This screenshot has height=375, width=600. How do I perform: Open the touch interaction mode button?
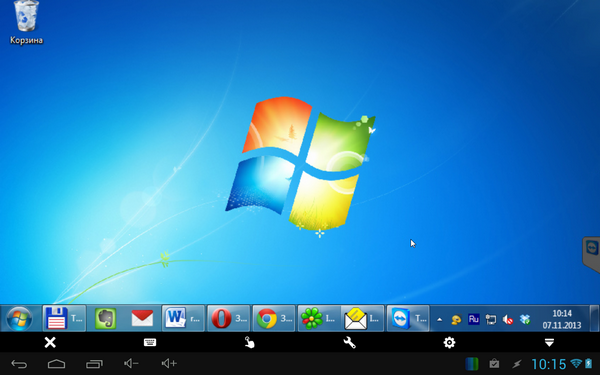(249, 342)
